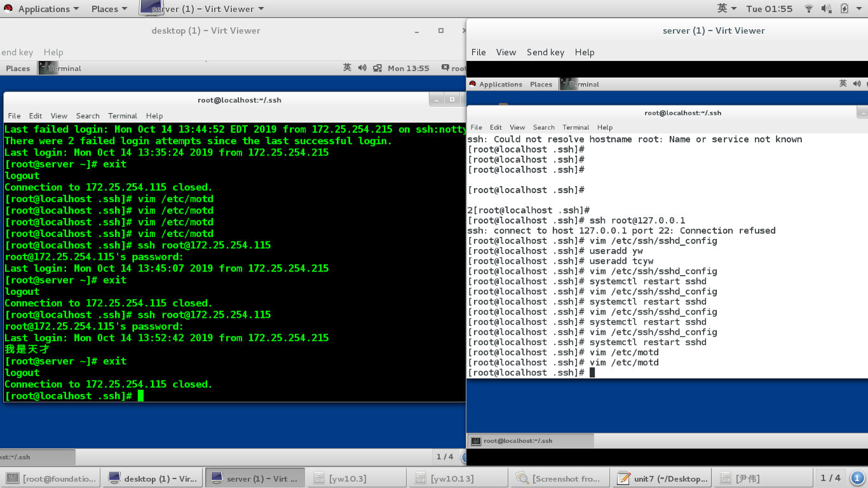This screenshot has width=868, height=488.
Task: Click 1 / 4 workspace indicator in desktop guest
Action: click(445, 456)
